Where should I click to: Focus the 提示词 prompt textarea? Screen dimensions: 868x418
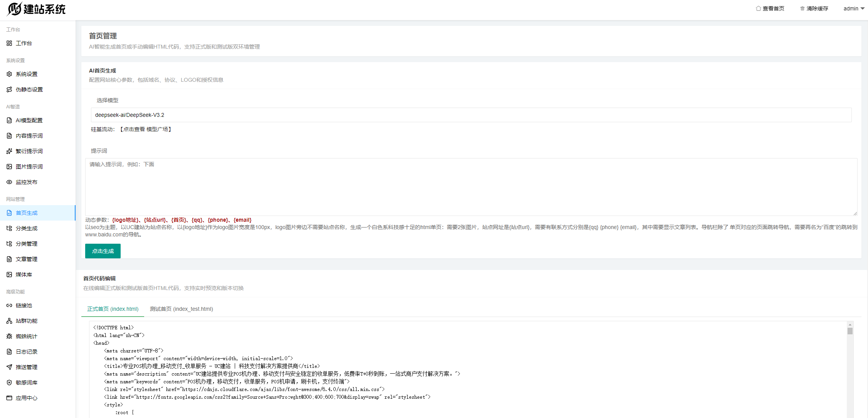coord(471,187)
